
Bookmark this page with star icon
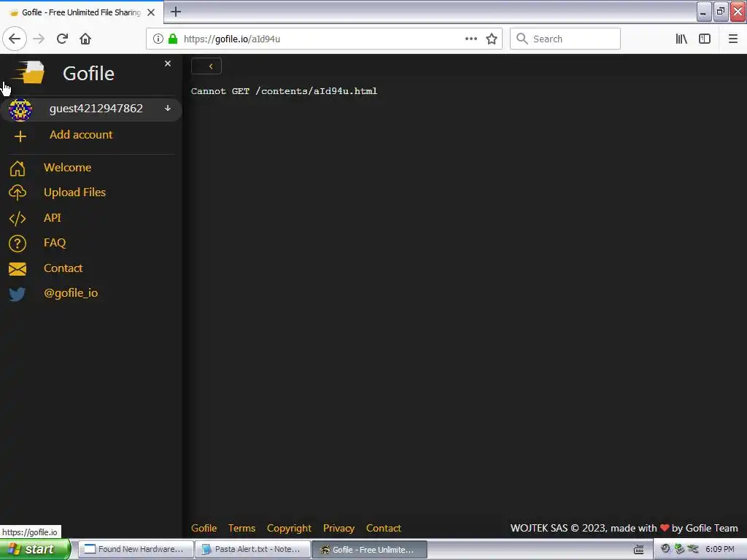pyautogui.click(x=492, y=39)
